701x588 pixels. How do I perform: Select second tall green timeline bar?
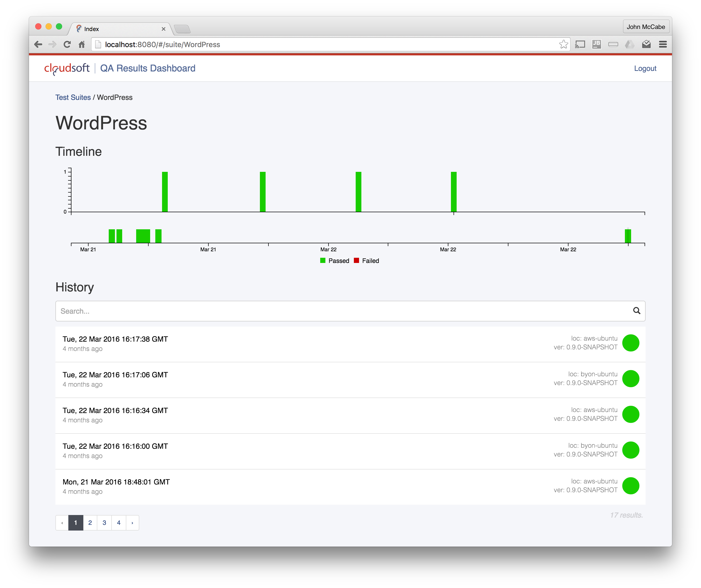pos(263,192)
